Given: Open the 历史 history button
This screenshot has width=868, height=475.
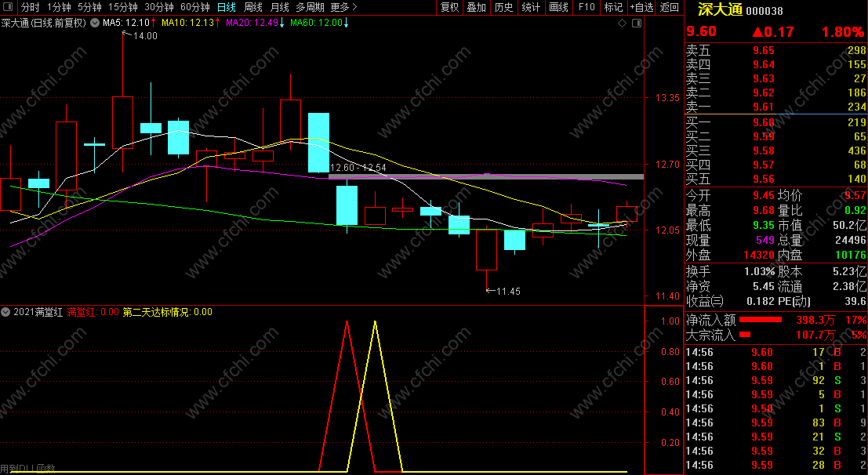Looking at the screenshot, I should [x=503, y=7].
